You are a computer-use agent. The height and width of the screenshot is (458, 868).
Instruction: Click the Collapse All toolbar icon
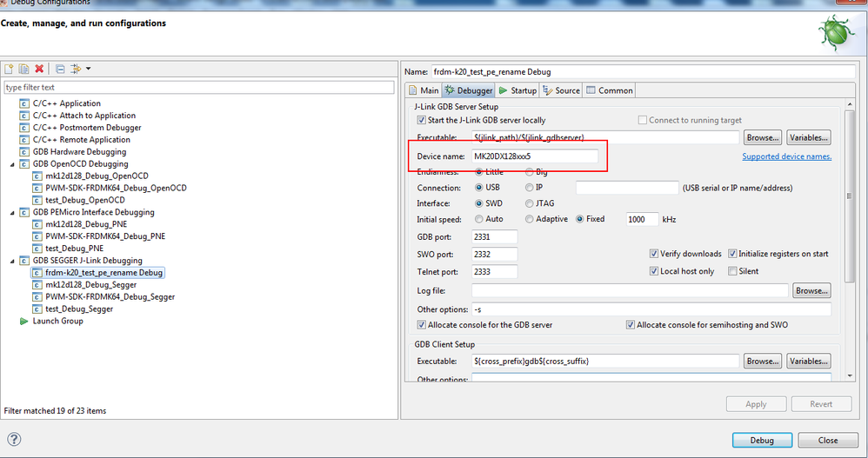click(60, 70)
